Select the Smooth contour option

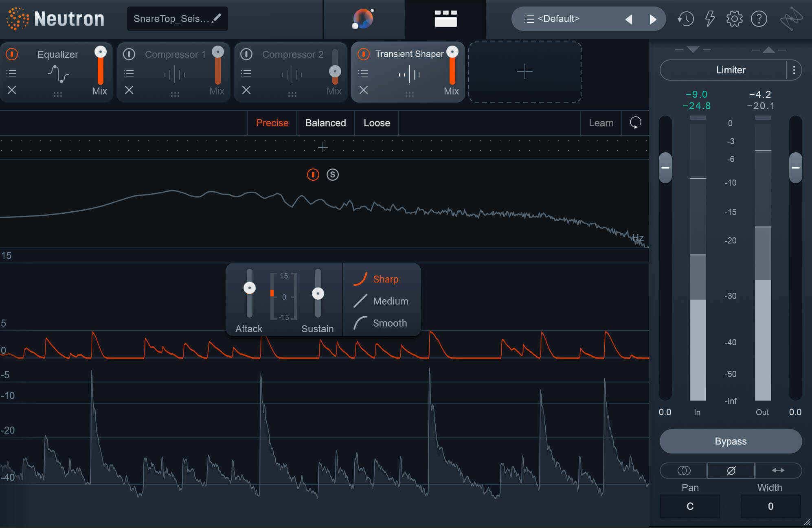(380, 323)
